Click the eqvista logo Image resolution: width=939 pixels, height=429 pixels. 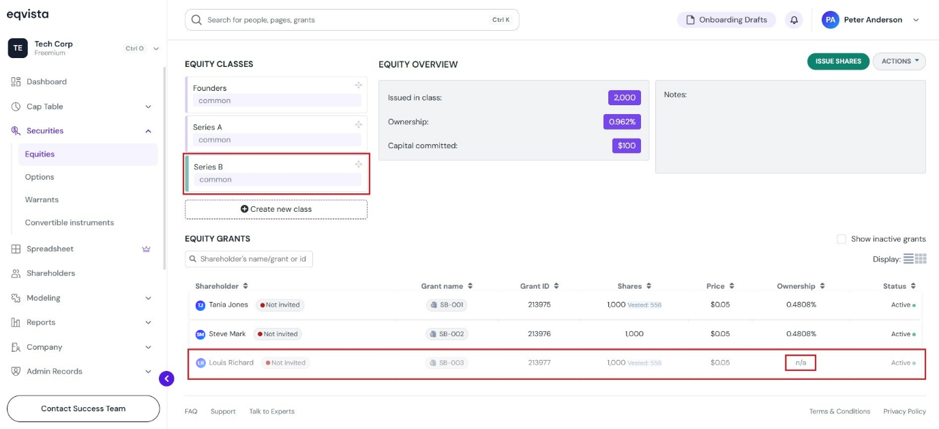coord(28,14)
